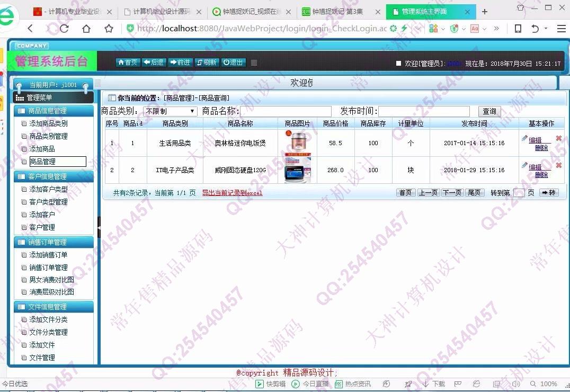Viewport: 570px width, 392px height.
Task: Click red delete X icon for row 2
Action: (x=559, y=165)
